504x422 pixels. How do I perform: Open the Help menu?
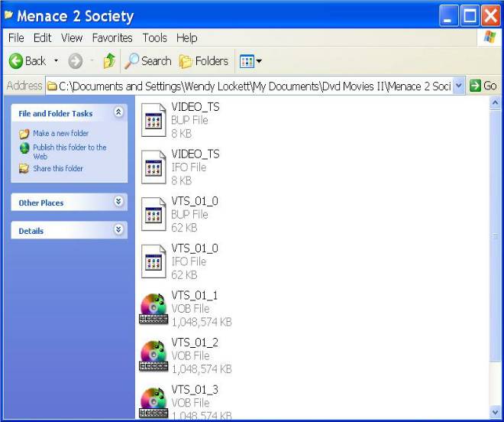(187, 38)
